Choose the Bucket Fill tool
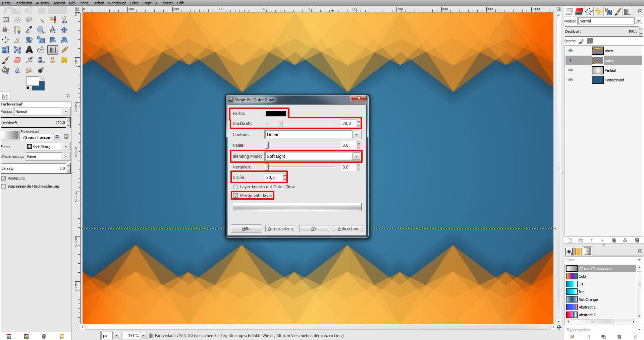 coord(41,50)
